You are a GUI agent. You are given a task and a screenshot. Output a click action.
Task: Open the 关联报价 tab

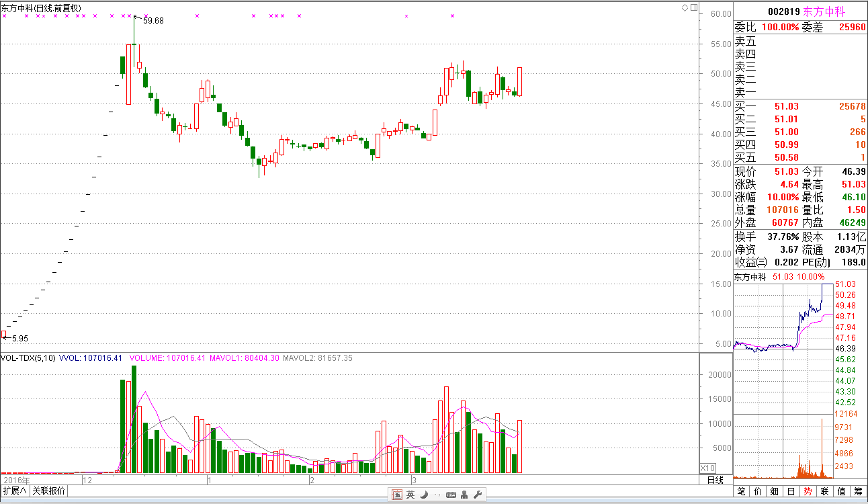coord(48,491)
